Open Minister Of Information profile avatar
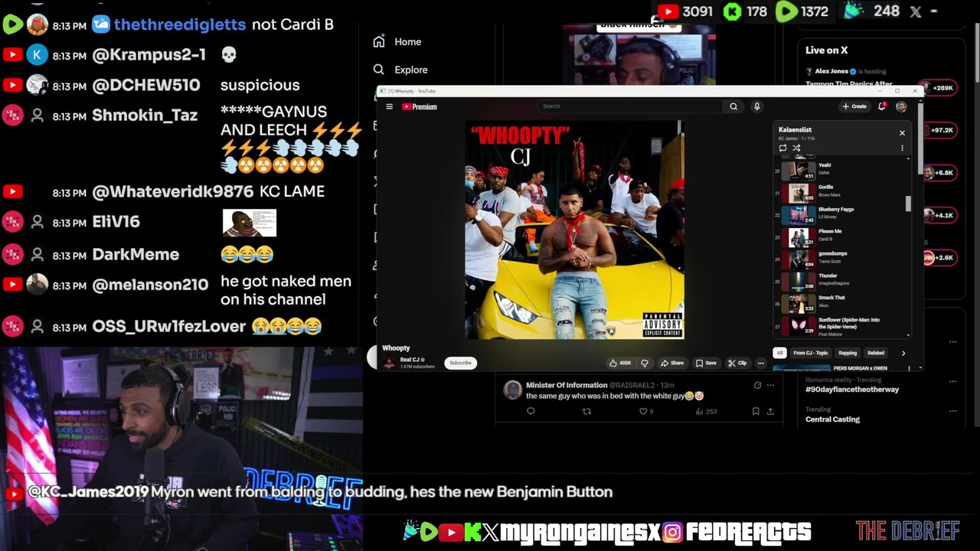980x551 pixels. coord(512,390)
